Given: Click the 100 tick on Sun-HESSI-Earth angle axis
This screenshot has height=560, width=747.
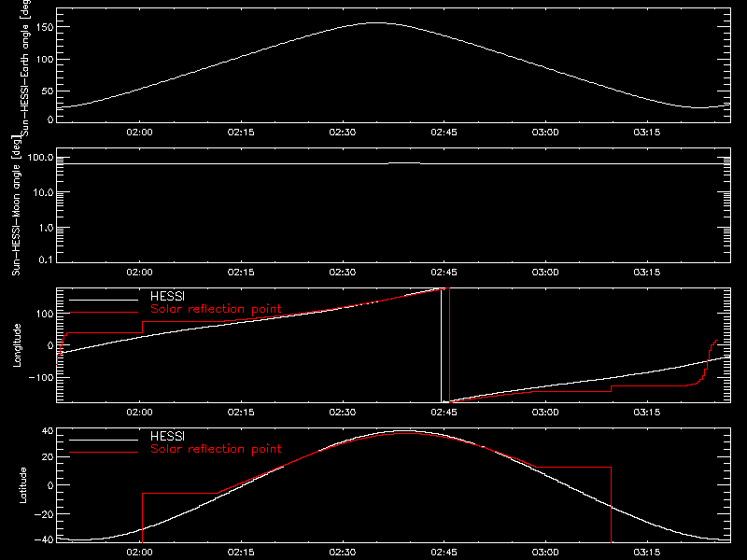Looking at the screenshot, I should coord(45,59).
